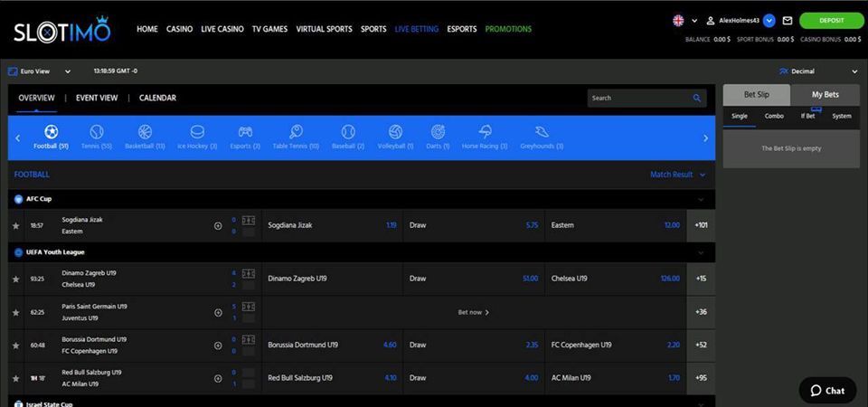Screen dimensions: 868x407
Task: Click the search magnifier icon
Action: point(697,98)
